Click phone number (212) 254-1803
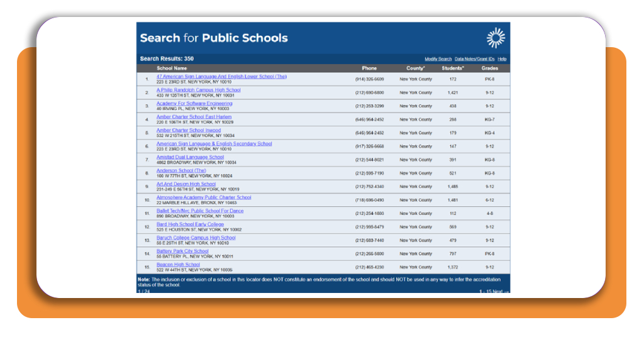 pyautogui.click(x=370, y=213)
